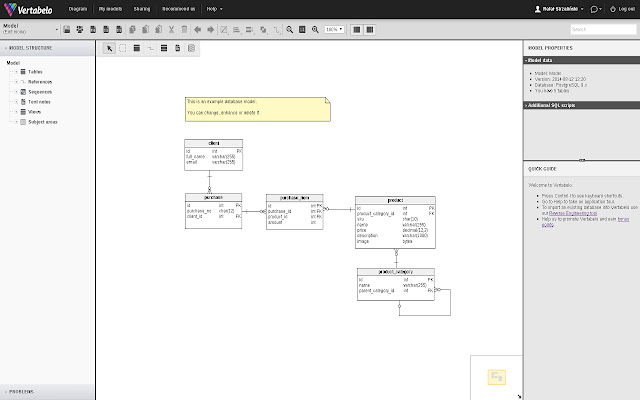This screenshot has height=400, width=640.
Task: Click the Log out button
Action: [626, 8]
